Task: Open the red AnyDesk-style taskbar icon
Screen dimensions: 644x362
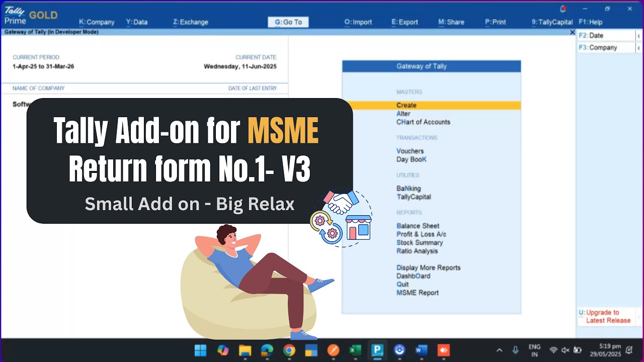Action: (444, 350)
